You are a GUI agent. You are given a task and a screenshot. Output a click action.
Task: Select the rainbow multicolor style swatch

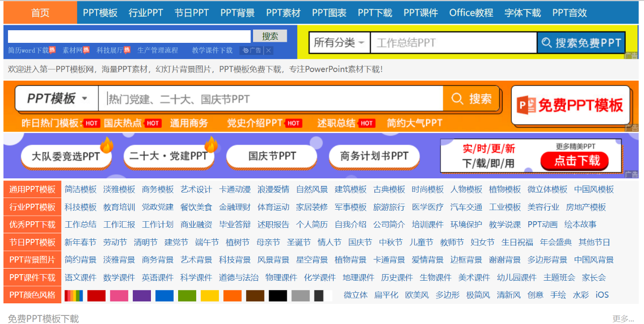point(74,295)
